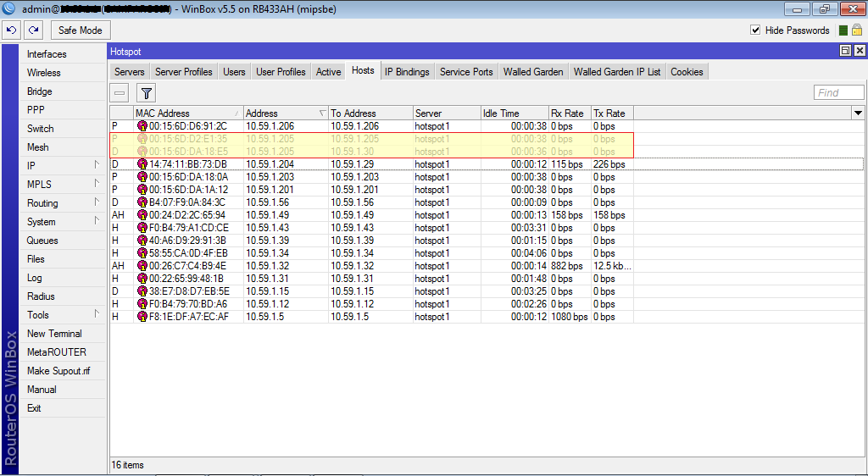Click host icon for 00:15:6D:DA:18:0A
Screen dimensions: 868x476
(142, 177)
